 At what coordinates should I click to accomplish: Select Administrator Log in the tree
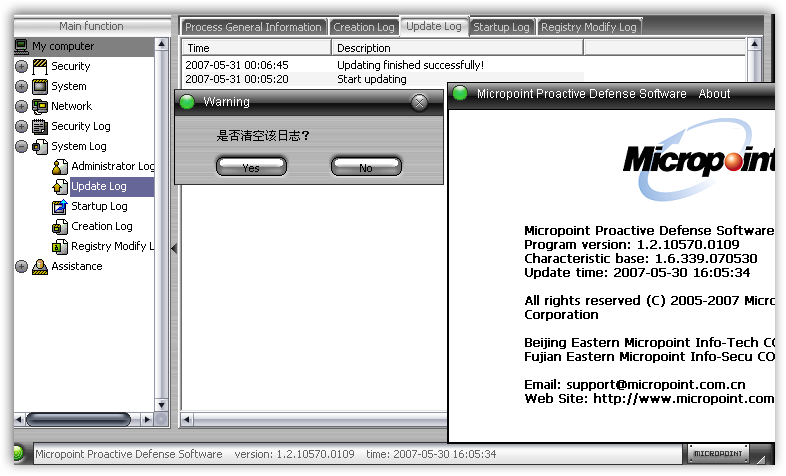pyautogui.click(x=112, y=166)
